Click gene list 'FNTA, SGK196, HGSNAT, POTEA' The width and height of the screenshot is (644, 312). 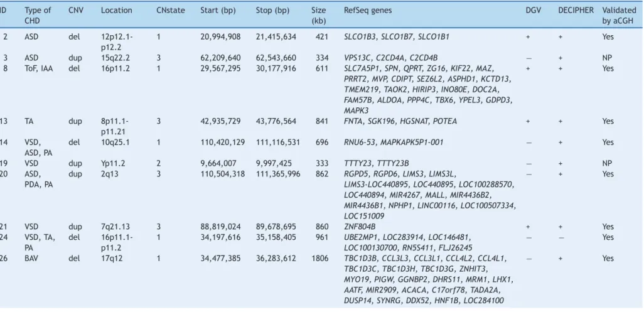click(400, 122)
